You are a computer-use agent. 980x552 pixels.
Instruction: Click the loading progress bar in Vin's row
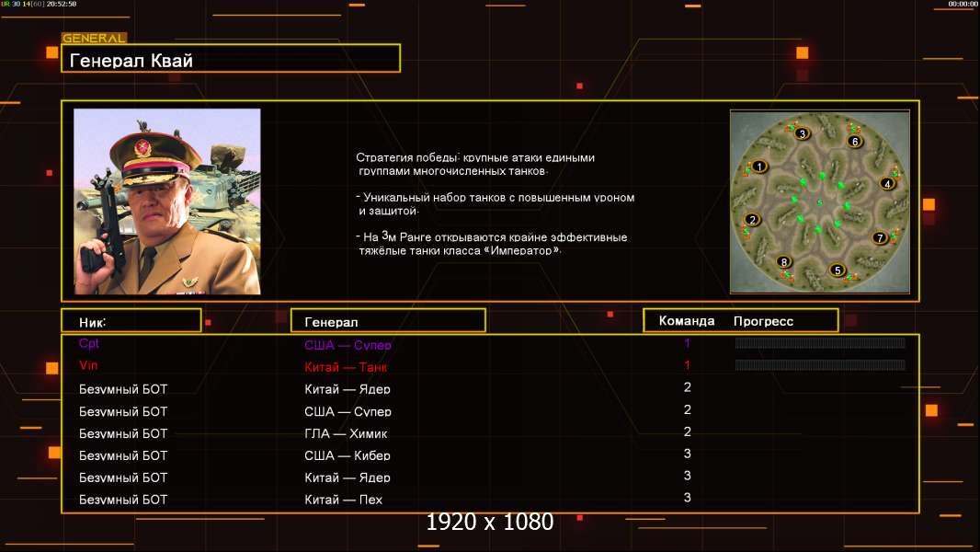coord(820,364)
